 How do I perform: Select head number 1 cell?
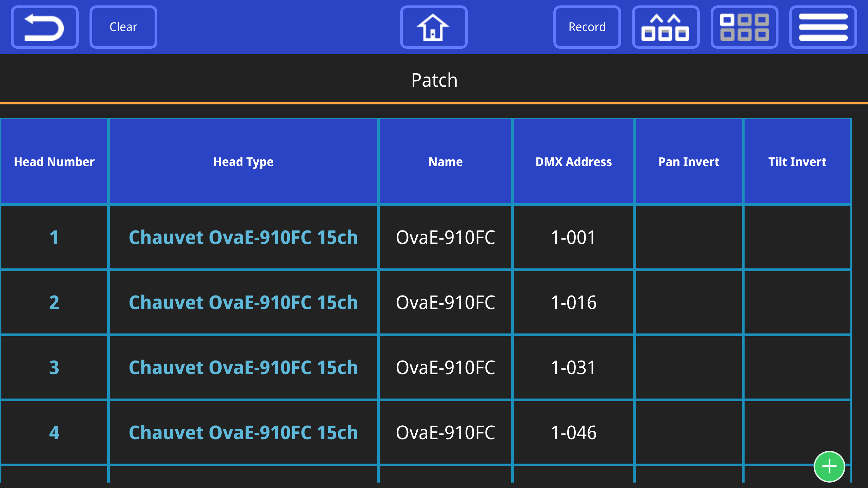coord(54,237)
